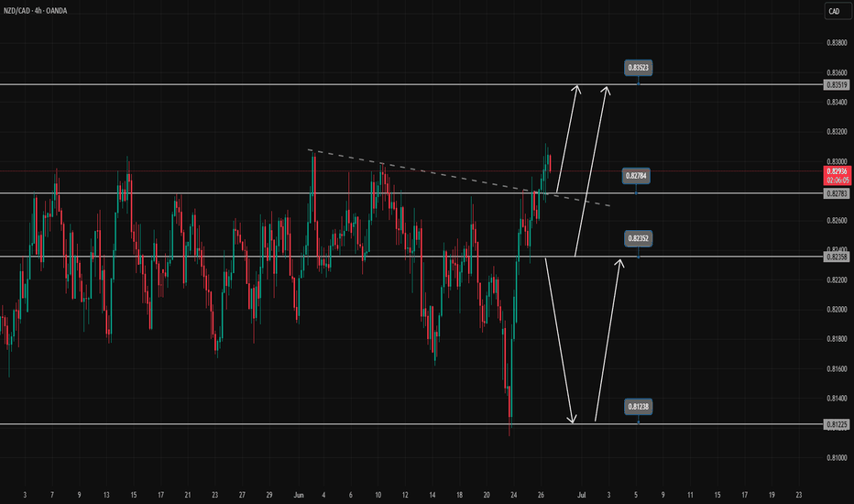Click date 14 on the time axis

tap(432, 495)
